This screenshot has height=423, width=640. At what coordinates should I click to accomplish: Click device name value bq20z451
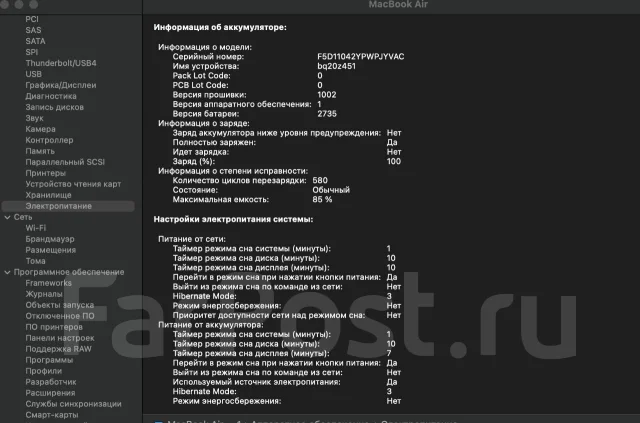point(336,66)
